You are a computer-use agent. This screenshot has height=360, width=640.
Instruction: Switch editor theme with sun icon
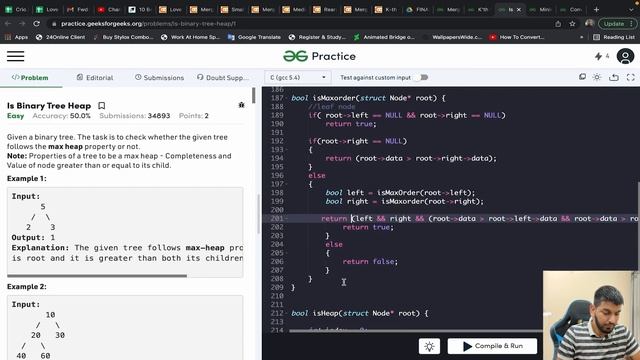tap(597, 77)
